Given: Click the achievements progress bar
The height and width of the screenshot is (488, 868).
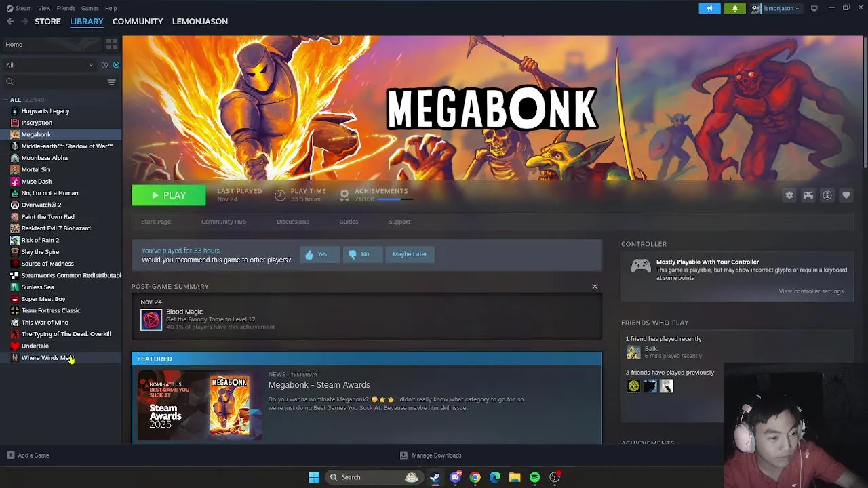Looking at the screenshot, I should pos(394,199).
